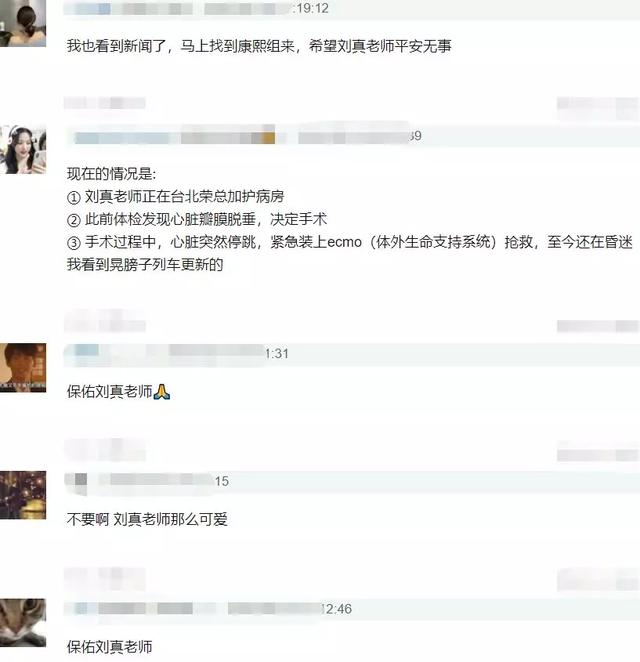Screen dimensions: 640x662
Task: Open avatar of man with brown hair
Action: tap(23, 368)
